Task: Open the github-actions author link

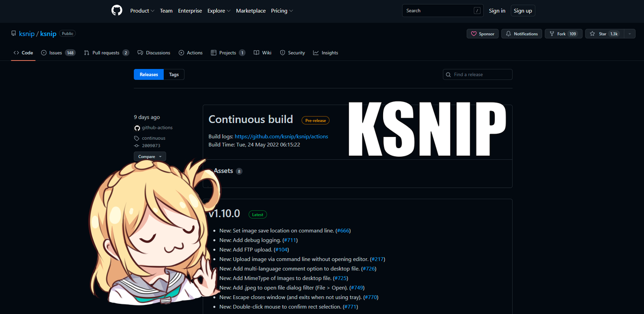Action: (x=157, y=128)
